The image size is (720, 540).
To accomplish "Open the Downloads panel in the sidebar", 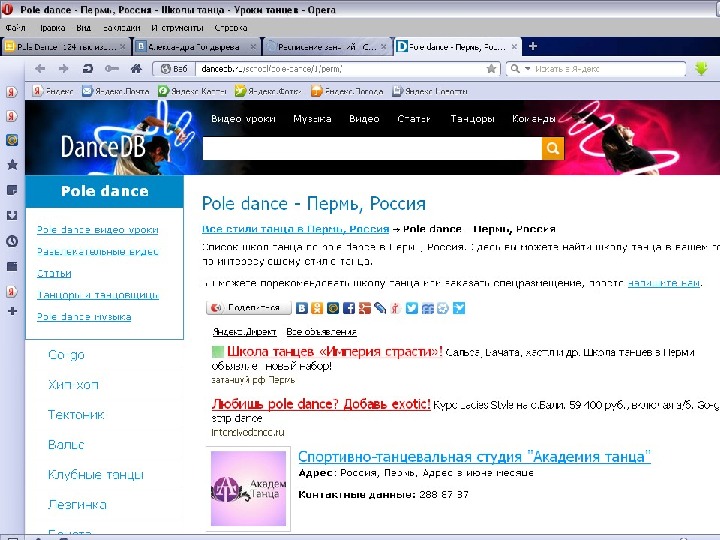I will coord(12,215).
